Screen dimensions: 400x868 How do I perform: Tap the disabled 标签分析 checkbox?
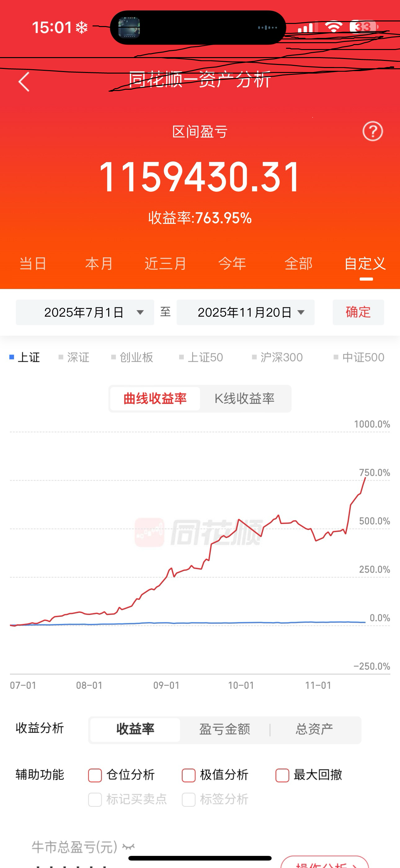pyautogui.click(x=189, y=800)
